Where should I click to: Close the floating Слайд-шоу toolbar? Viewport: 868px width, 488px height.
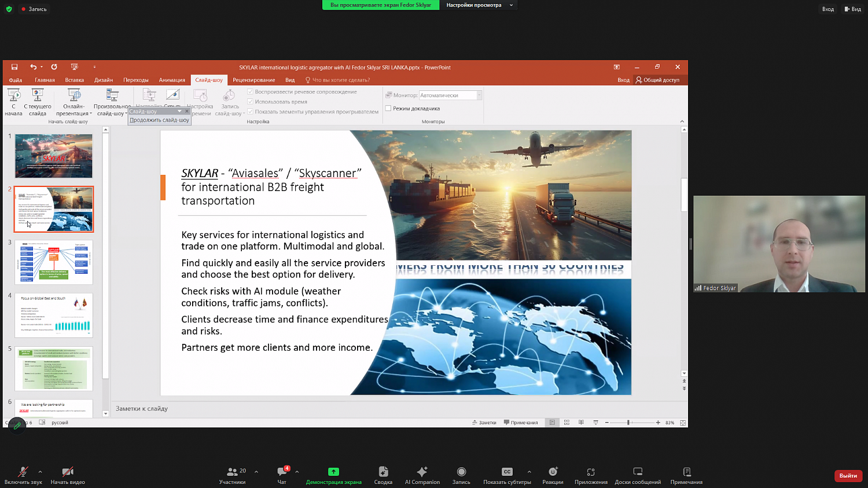coord(186,111)
